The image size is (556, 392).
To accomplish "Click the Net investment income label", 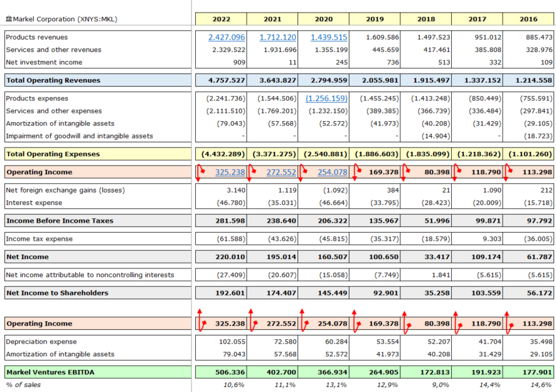I will coord(44,62).
